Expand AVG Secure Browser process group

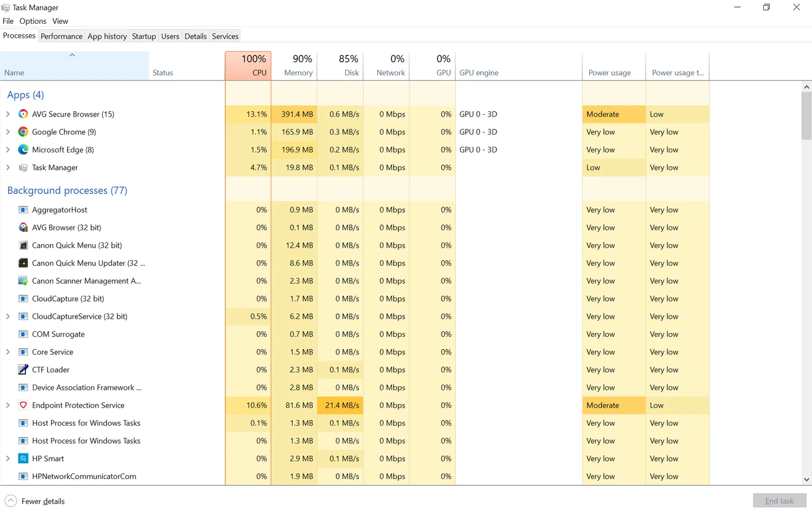click(x=8, y=114)
